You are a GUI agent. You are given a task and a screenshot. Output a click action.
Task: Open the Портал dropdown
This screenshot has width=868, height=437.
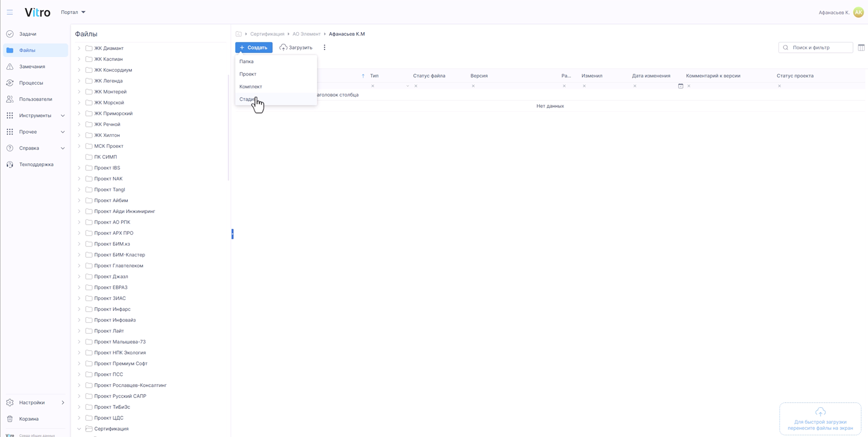pos(73,12)
